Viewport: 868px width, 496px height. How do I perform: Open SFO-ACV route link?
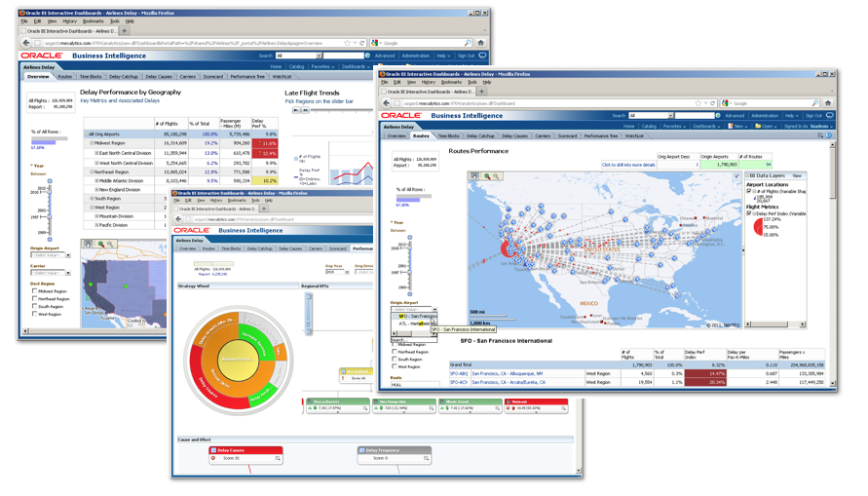coord(459,382)
